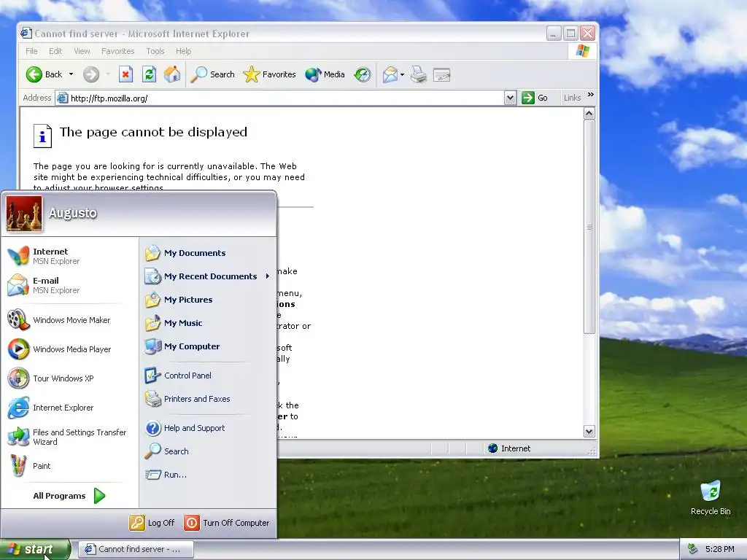Open My Documents
Screen dimensions: 747x560
[x=208, y=253]
